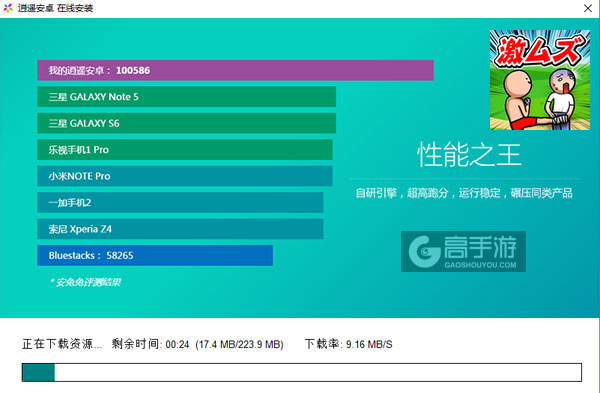600x393 pixels.
Task: Select the 乐视手机1 Pro bar
Action: [185, 150]
